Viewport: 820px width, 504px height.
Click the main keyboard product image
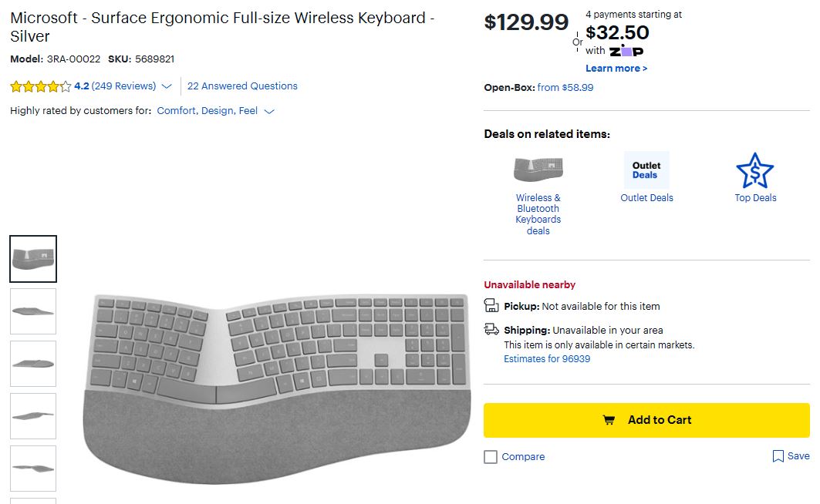click(x=278, y=385)
